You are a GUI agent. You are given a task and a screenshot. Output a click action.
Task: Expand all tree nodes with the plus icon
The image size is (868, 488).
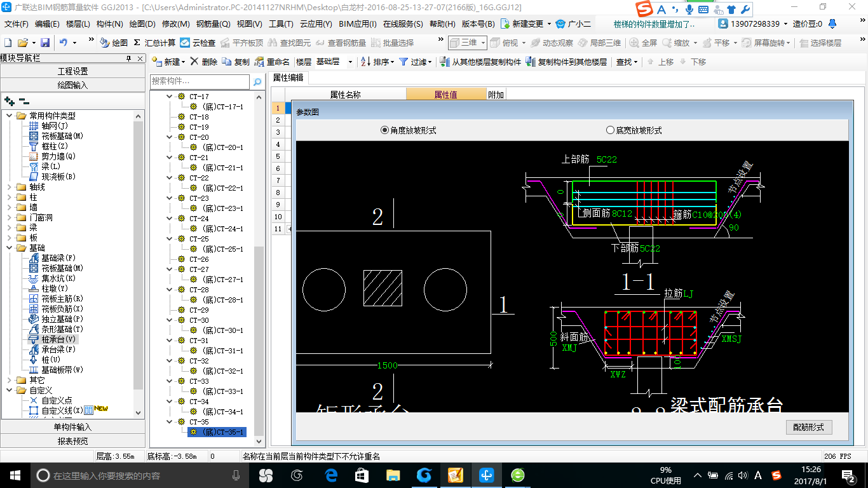pos(9,100)
